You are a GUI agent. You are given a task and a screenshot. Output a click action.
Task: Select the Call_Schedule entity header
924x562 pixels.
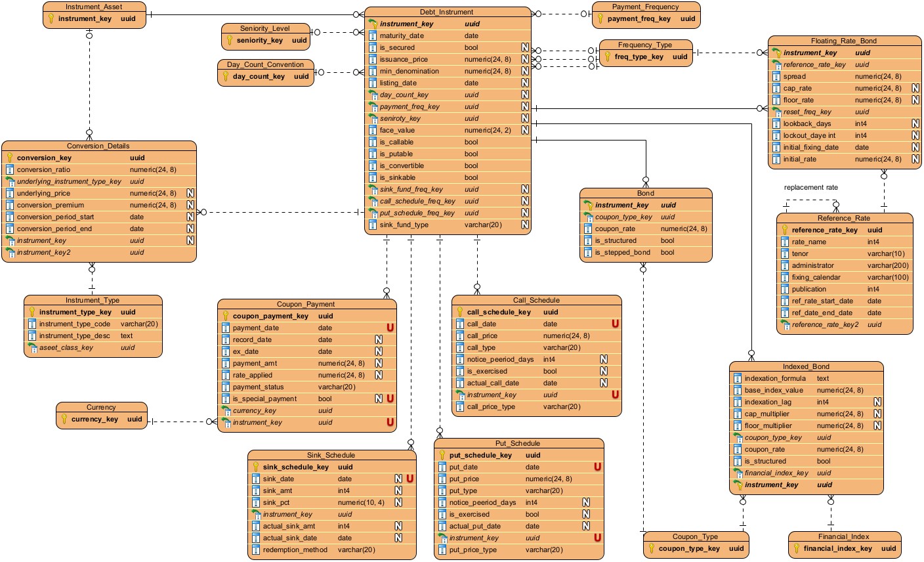click(x=535, y=300)
